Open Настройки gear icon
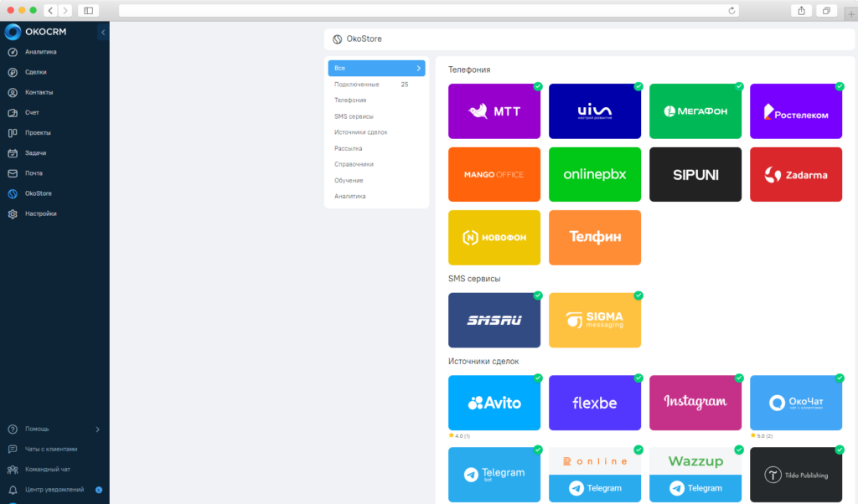 [x=13, y=213]
